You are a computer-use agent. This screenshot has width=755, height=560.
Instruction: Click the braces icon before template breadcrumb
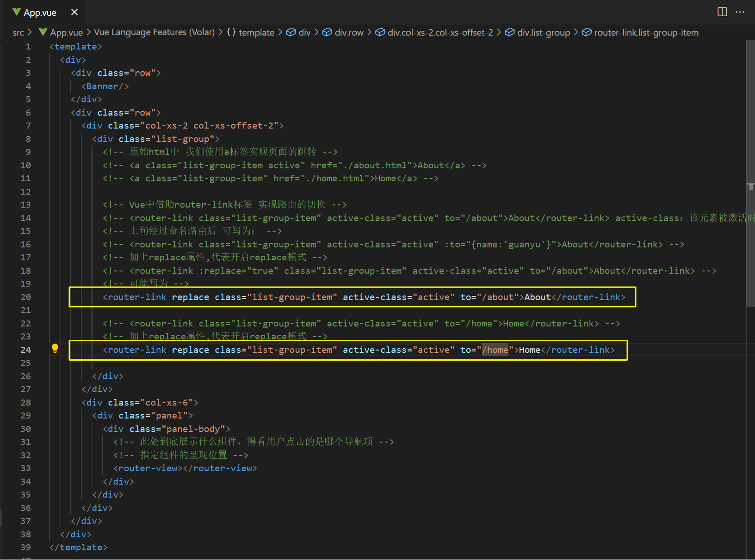231,32
